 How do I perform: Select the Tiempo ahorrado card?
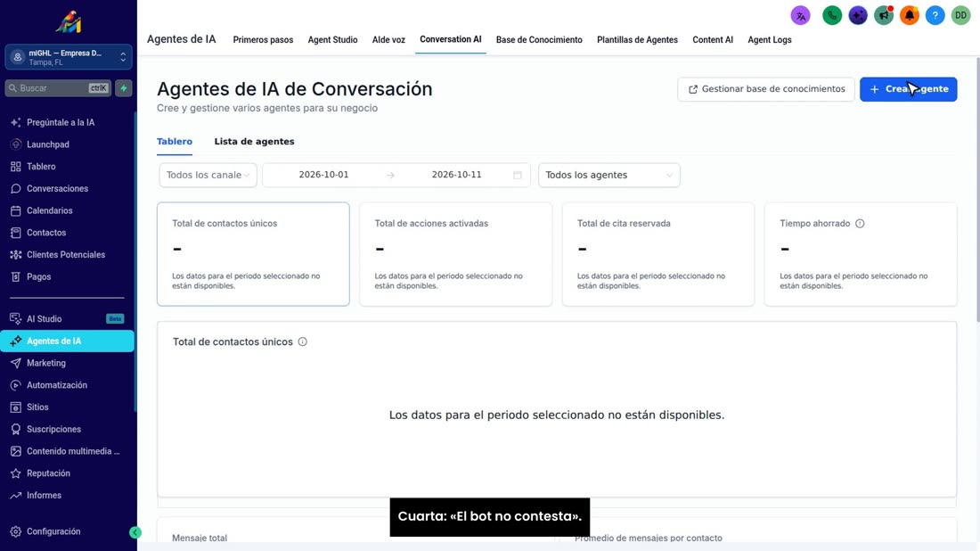pos(861,254)
